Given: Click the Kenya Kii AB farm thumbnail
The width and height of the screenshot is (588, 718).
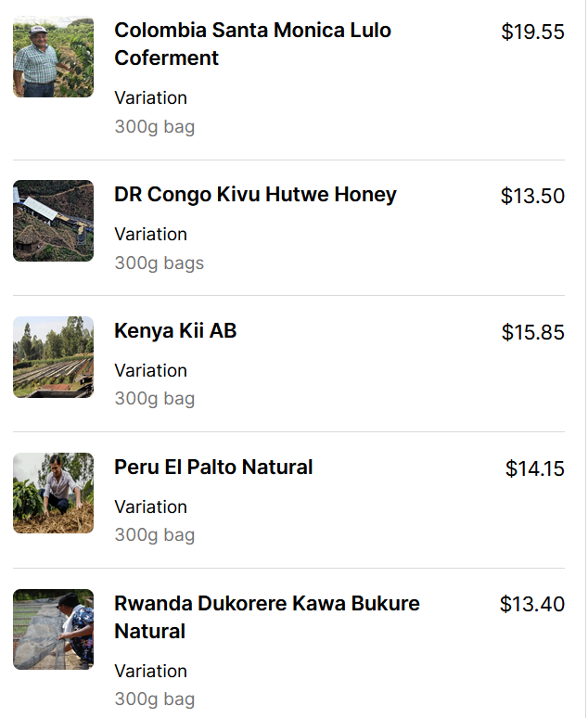Looking at the screenshot, I should pyautogui.click(x=53, y=357).
